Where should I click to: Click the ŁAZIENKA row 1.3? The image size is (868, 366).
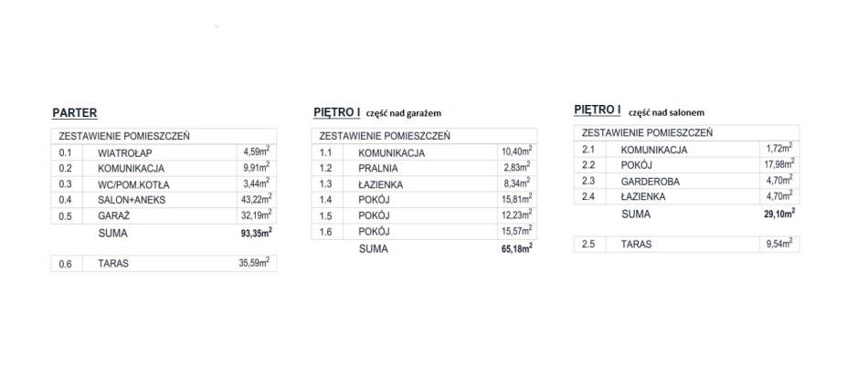pyautogui.click(x=424, y=184)
